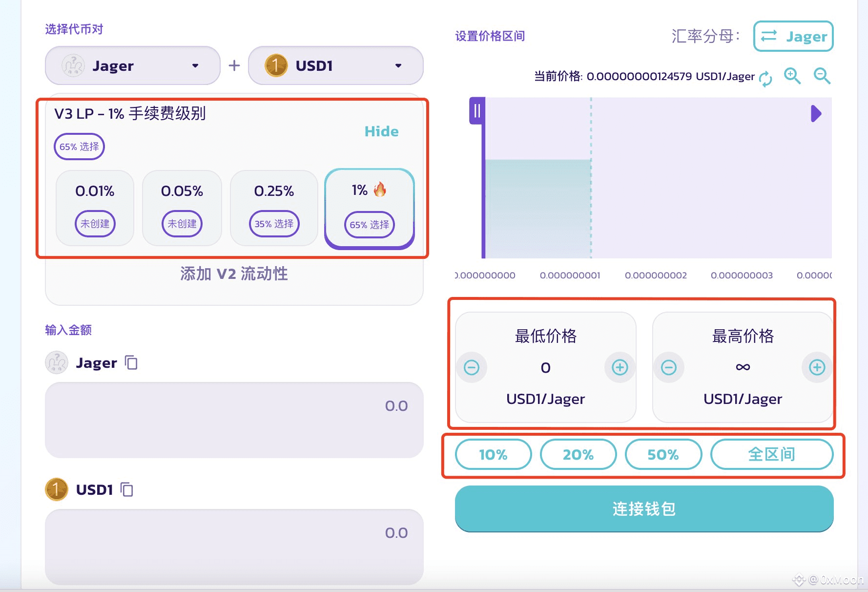Click the left price range handle
The height and width of the screenshot is (592, 868).
[477, 111]
